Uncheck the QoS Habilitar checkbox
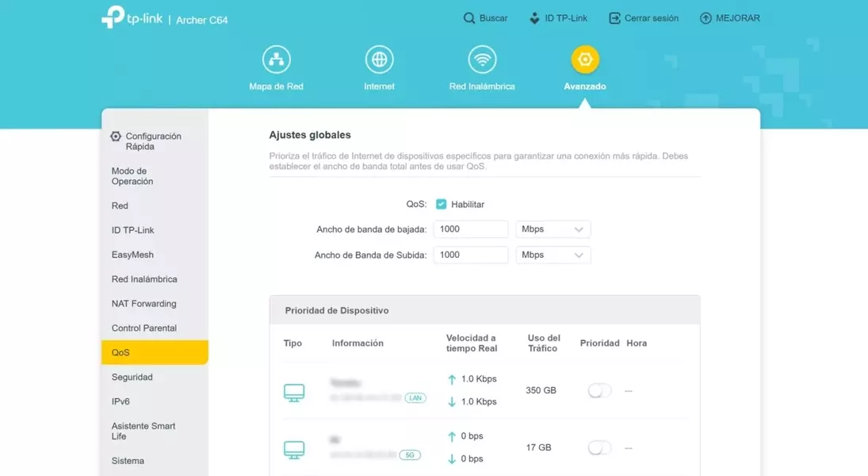Screen dimensions: 868x476 (x=442, y=204)
